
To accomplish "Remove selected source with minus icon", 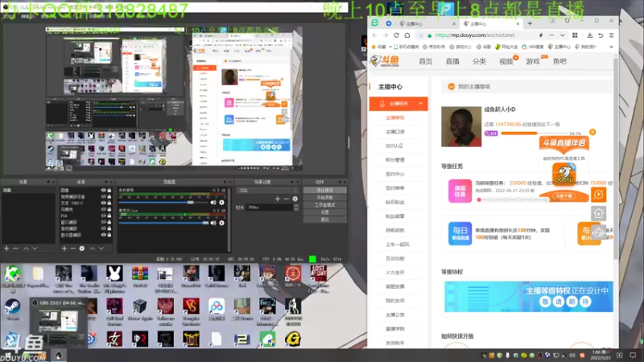I will (72, 249).
